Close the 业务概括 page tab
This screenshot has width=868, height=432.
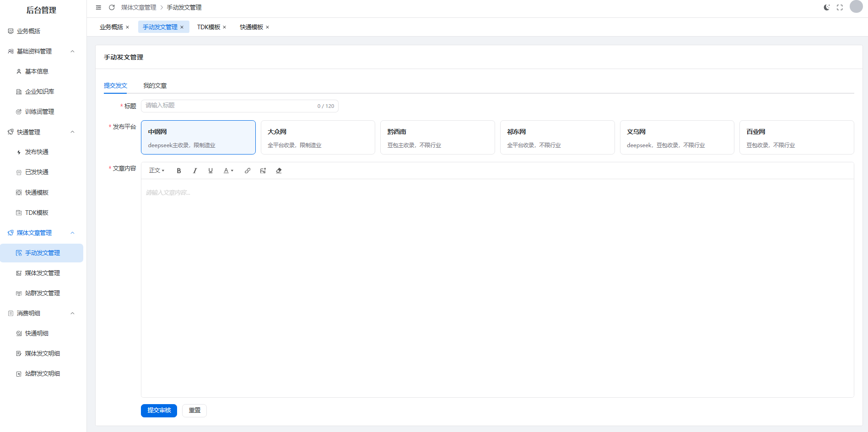[x=128, y=27]
